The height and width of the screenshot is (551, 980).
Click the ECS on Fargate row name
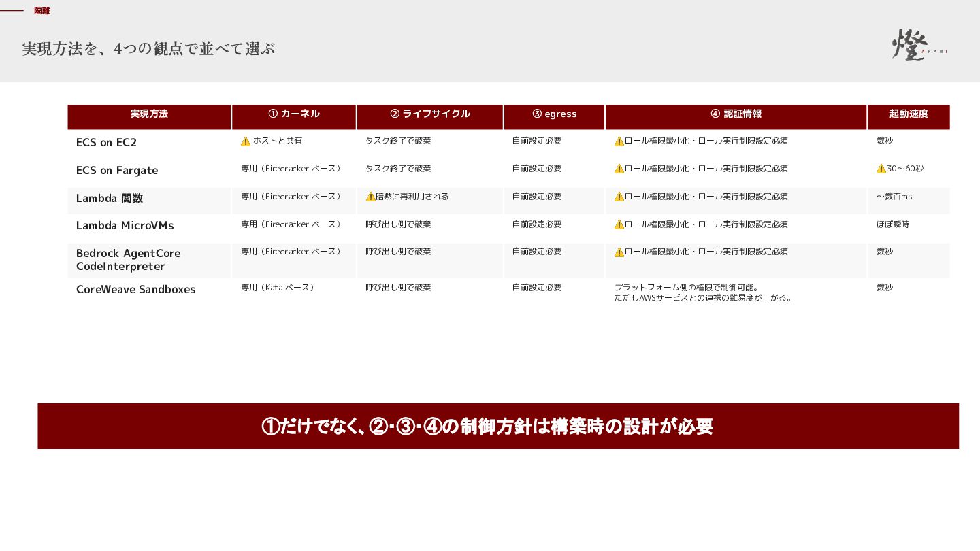pos(117,171)
